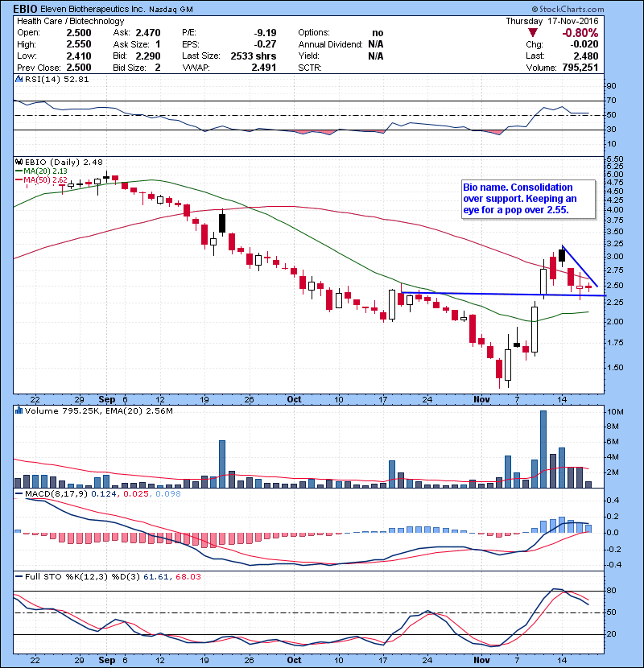
Task: Click the 20 level on stochastic scale
Action: tap(611, 634)
